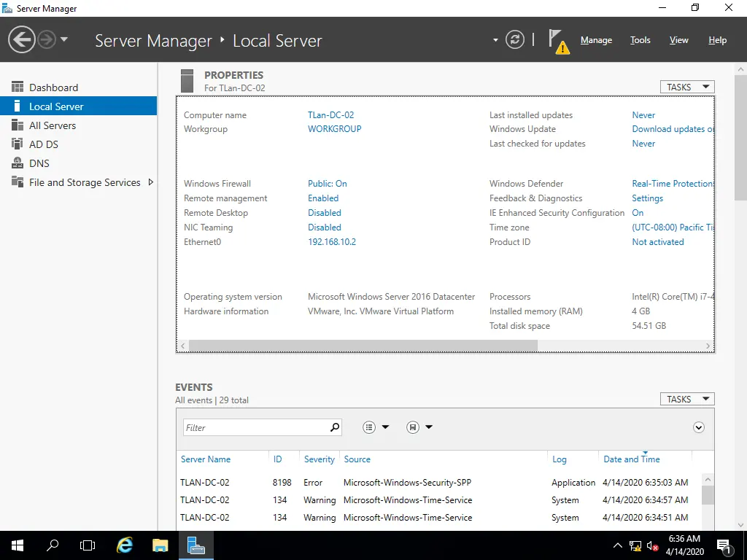Click NIC Teaming Disabled link
This screenshot has height=560, width=747.
click(x=325, y=227)
